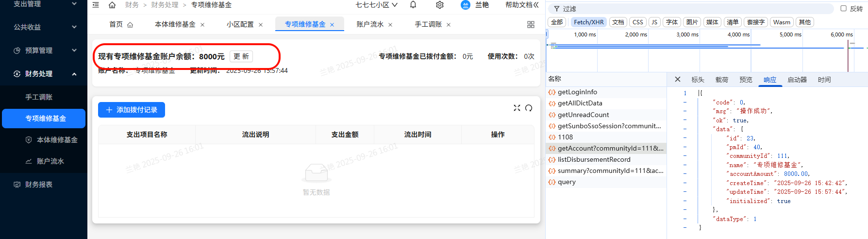Select query network request
This screenshot has height=239, width=868.
pyautogui.click(x=606, y=182)
